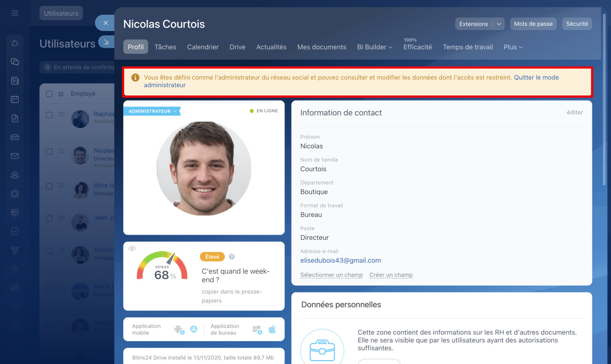Open the hamburger menu at top left
611x364 pixels.
pos(15,13)
